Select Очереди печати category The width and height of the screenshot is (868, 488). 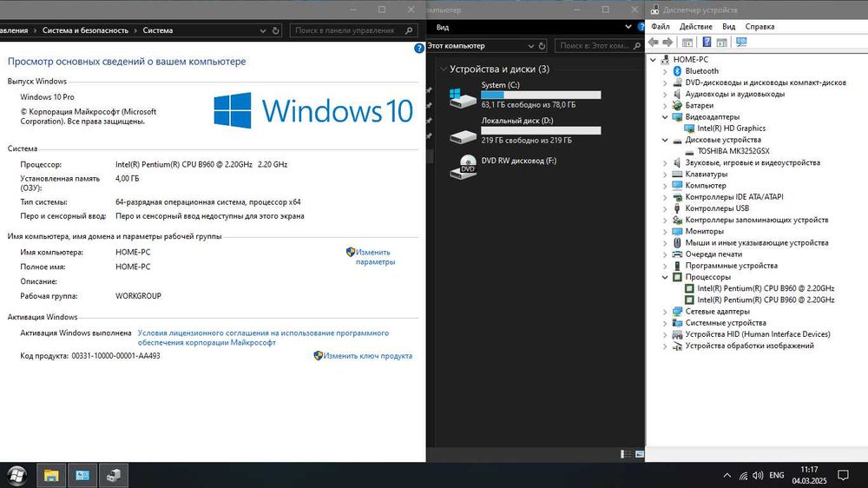713,254
